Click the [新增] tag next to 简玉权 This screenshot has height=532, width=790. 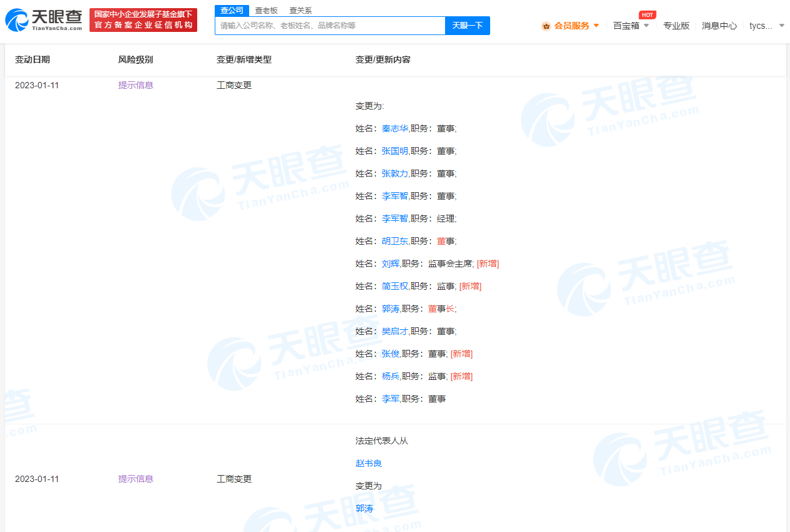click(470, 286)
